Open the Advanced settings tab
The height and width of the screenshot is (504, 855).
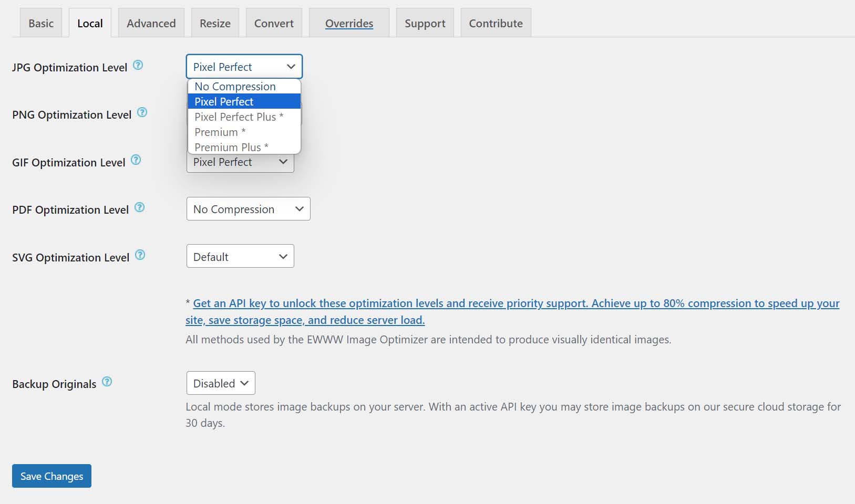click(x=151, y=23)
